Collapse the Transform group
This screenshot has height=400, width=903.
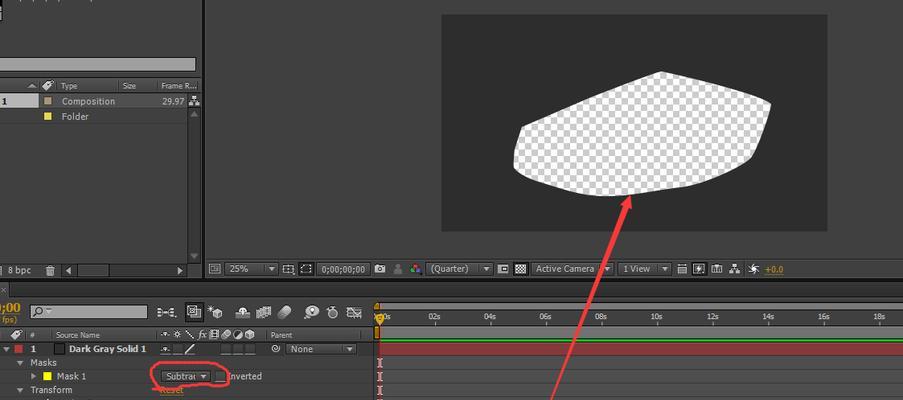coord(20,390)
